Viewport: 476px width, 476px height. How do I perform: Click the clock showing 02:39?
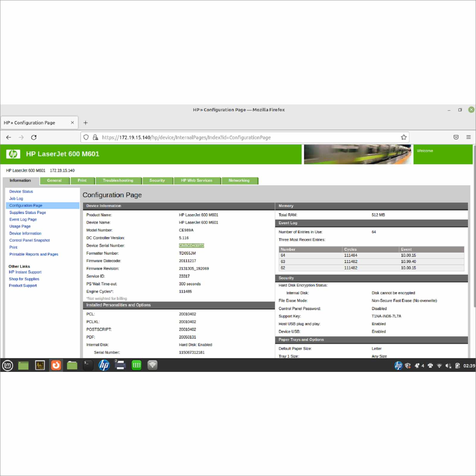(x=469, y=366)
